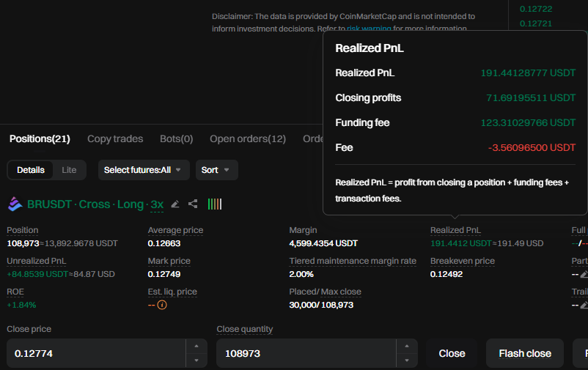Image resolution: width=588 pixels, height=370 pixels.
Task: Open the Select futures:All dropdown
Action: pos(144,170)
